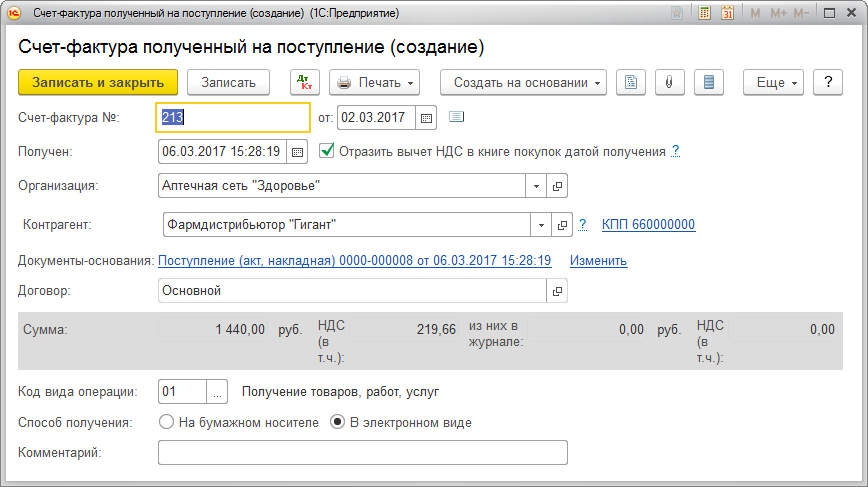The height and width of the screenshot is (487, 868).
Task: Click the Комментарий input field
Action: click(363, 453)
